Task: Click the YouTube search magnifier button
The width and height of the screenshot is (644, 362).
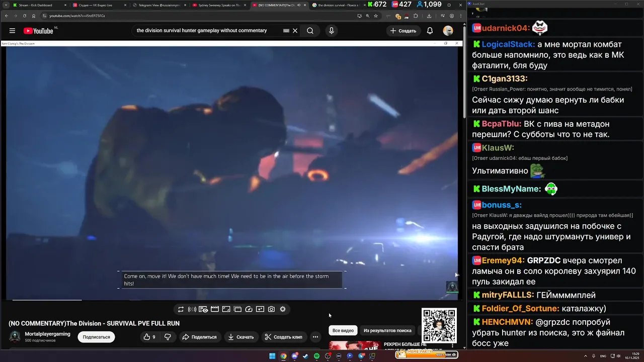Action: click(x=310, y=31)
